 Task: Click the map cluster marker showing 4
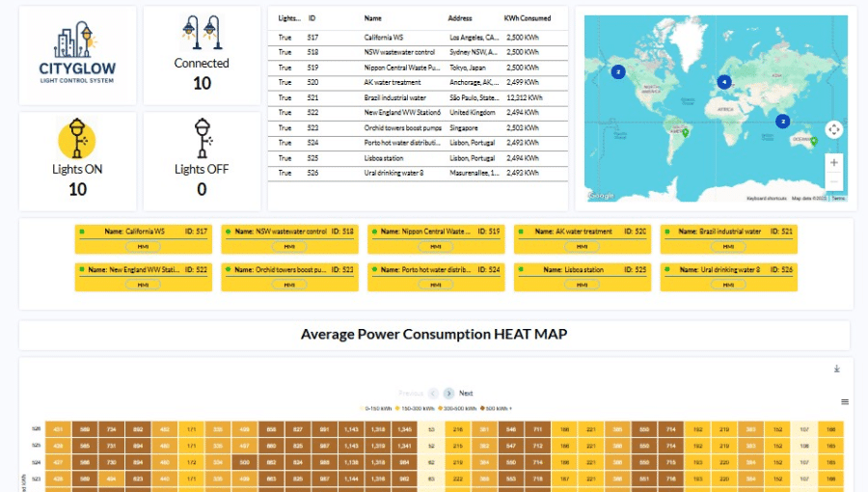tap(724, 82)
